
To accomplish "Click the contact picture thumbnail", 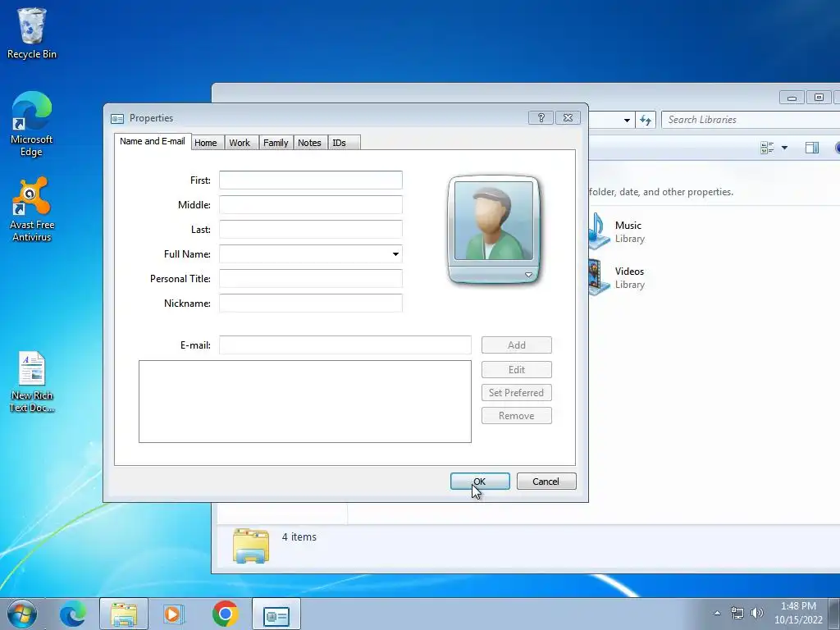I will (493, 220).
